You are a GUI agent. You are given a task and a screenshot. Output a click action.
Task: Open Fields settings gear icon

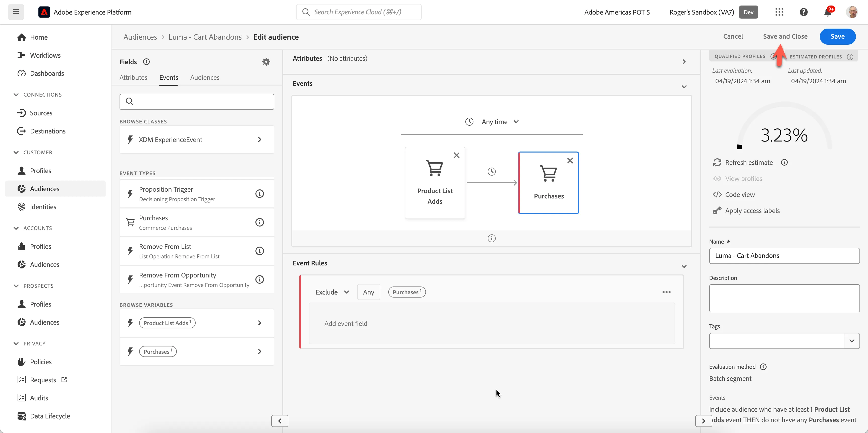[x=266, y=61]
